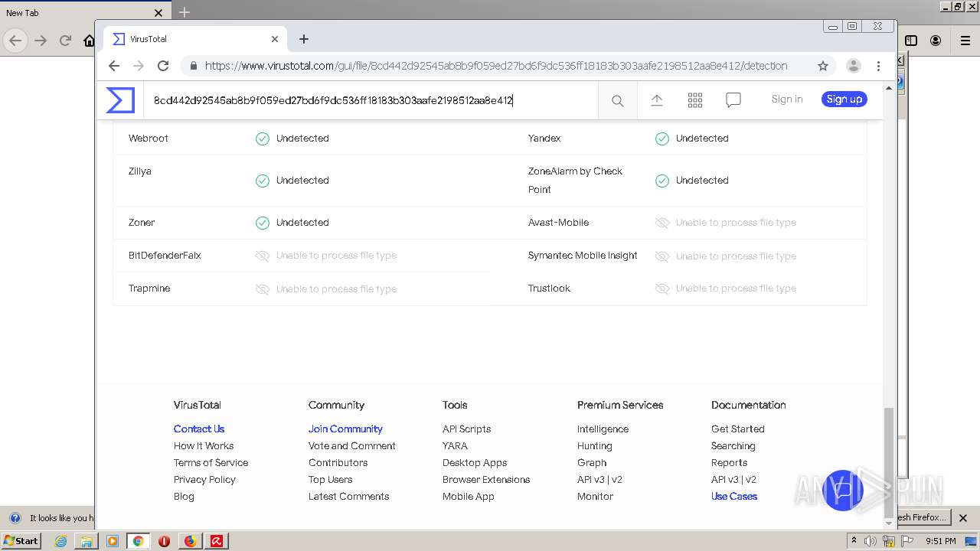Viewport: 980px width, 551px height.
Task: Click the Chrome address bar URL
Action: coord(496,66)
